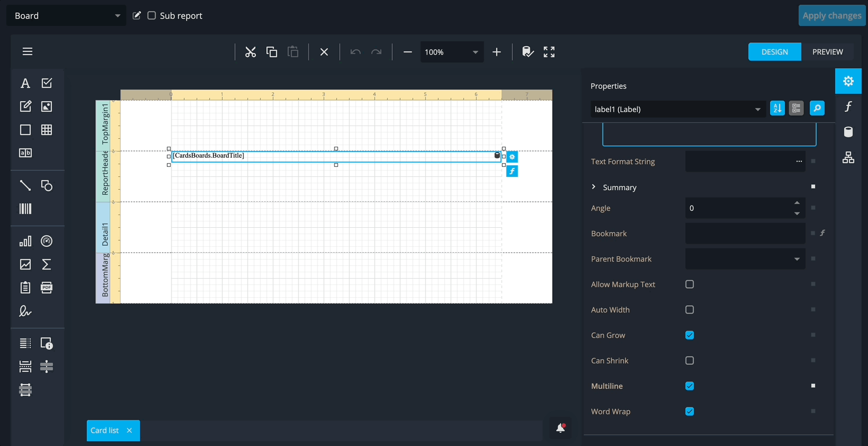The image size is (868, 446).
Task: Open the hamburger menu
Action: click(28, 51)
